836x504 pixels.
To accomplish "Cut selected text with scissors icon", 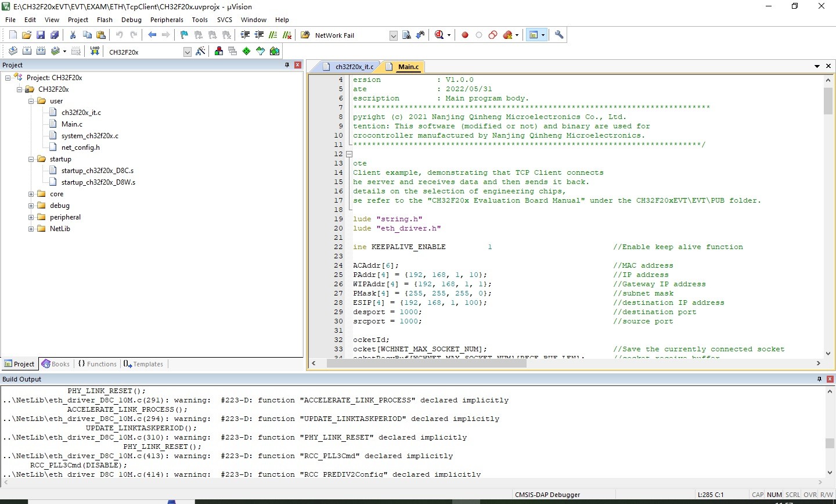I will pos(73,35).
